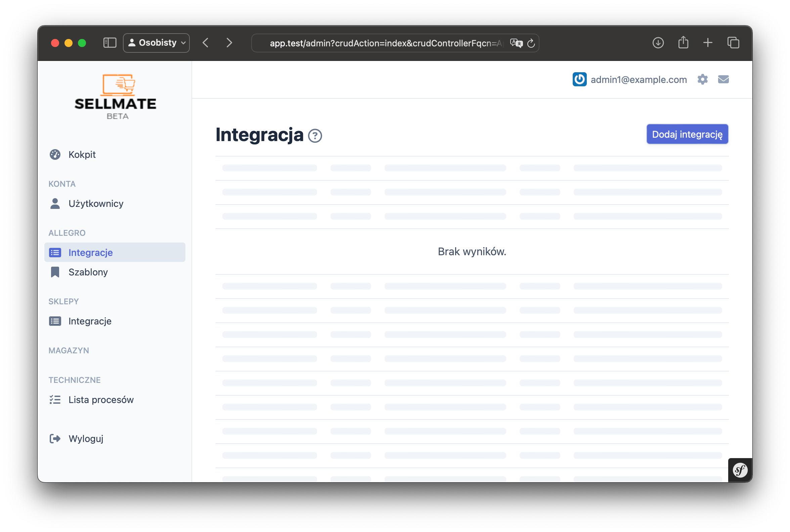This screenshot has width=790, height=532.
Task: Click the Dodaj integrację button
Action: point(687,134)
